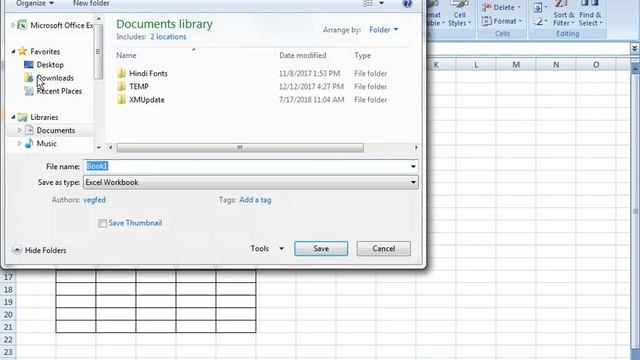Select Excel row 20 header
The image size is (640, 360).
click(x=8, y=315)
